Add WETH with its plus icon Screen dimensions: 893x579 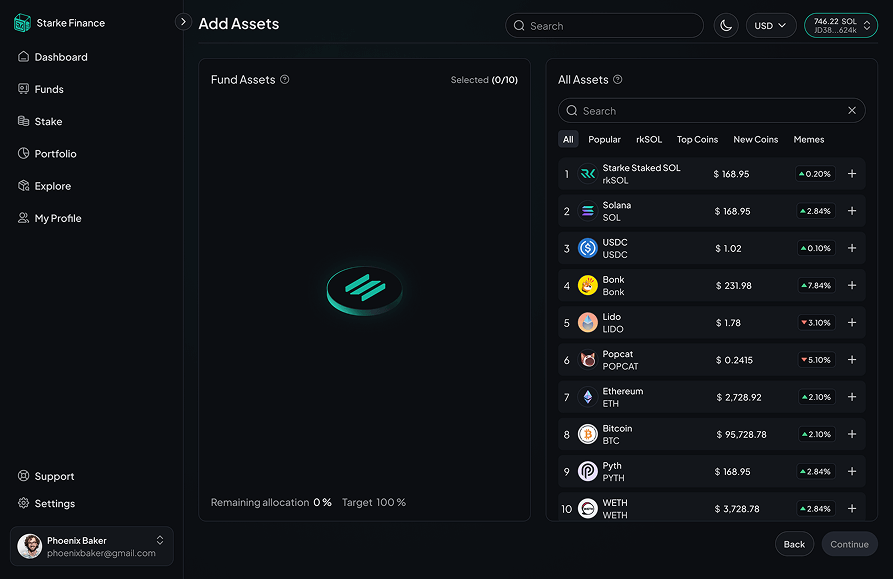(852, 508)
